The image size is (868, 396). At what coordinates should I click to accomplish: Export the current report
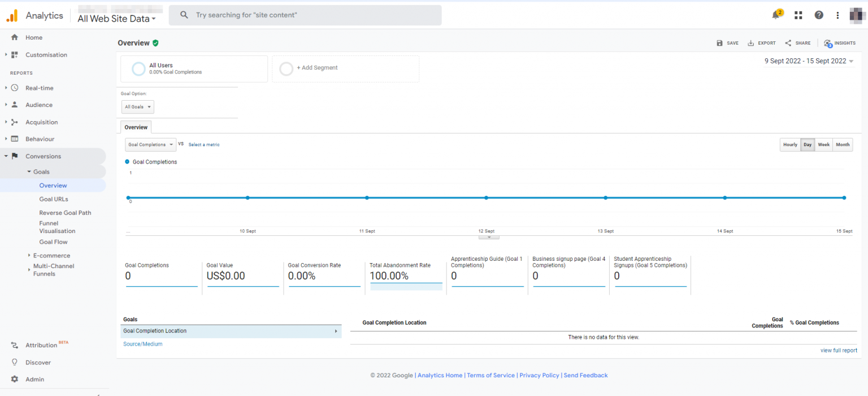tap(761, 43)
